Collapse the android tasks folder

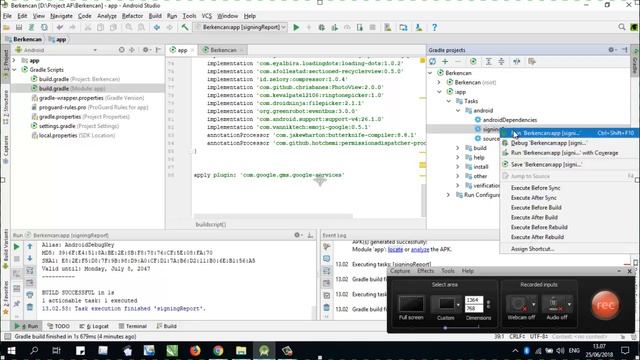point(458,111)
